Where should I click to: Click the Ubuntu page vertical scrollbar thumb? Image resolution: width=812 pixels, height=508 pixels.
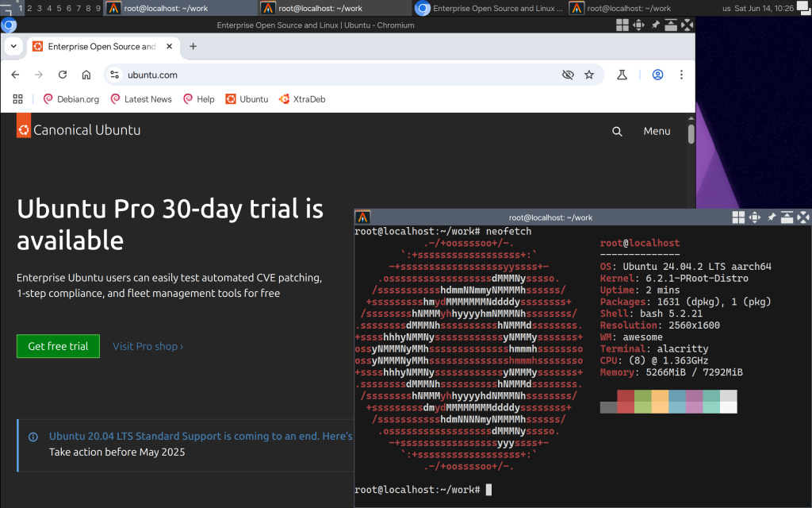point(691,133)
